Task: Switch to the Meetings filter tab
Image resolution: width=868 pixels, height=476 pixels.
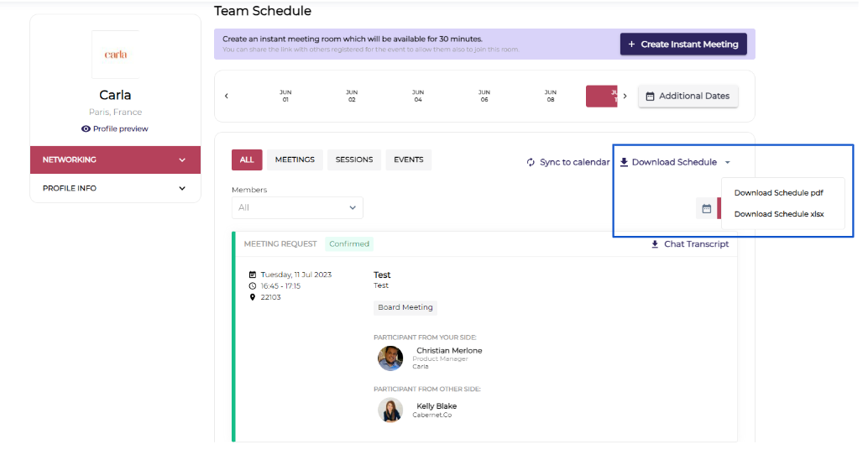Action: click(x=295, y=160)
